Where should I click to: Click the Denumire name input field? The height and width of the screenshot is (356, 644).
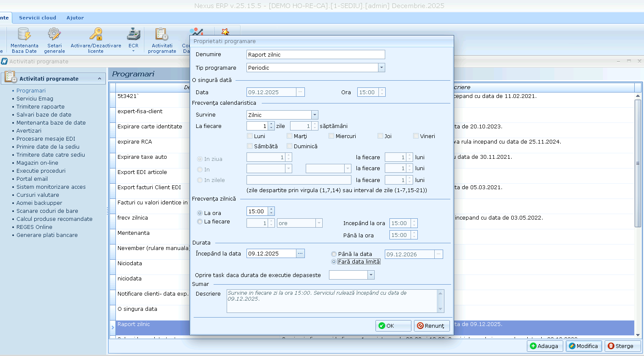315,54
